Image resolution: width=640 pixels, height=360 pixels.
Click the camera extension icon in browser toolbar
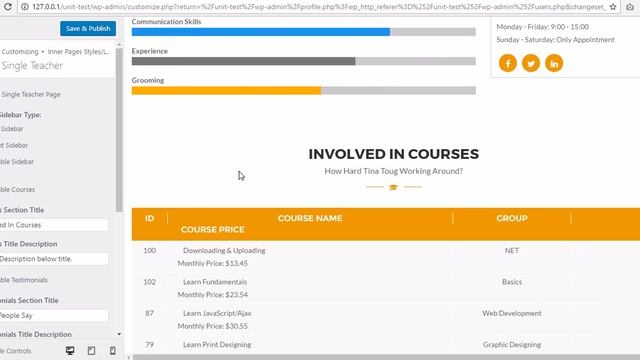pos(630,7)
